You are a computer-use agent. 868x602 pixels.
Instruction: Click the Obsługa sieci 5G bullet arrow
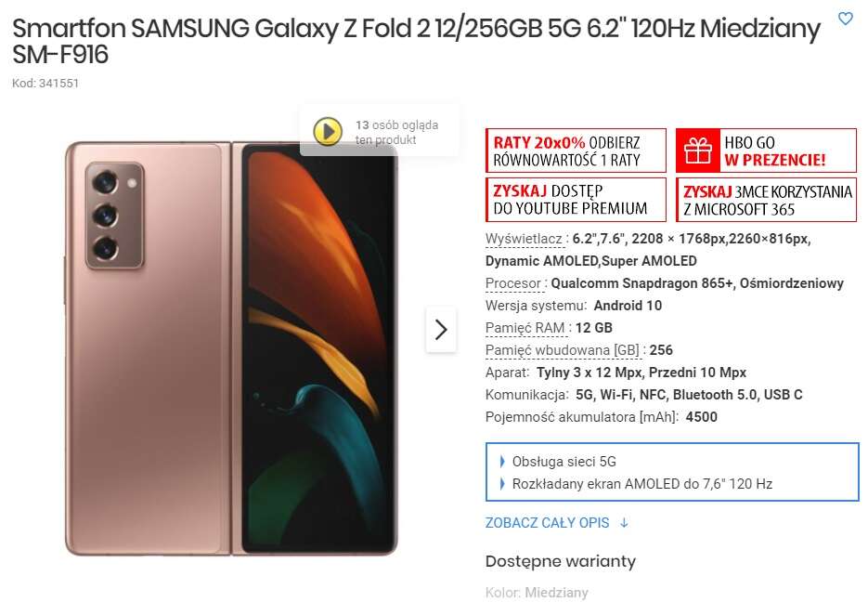(502, 462)
